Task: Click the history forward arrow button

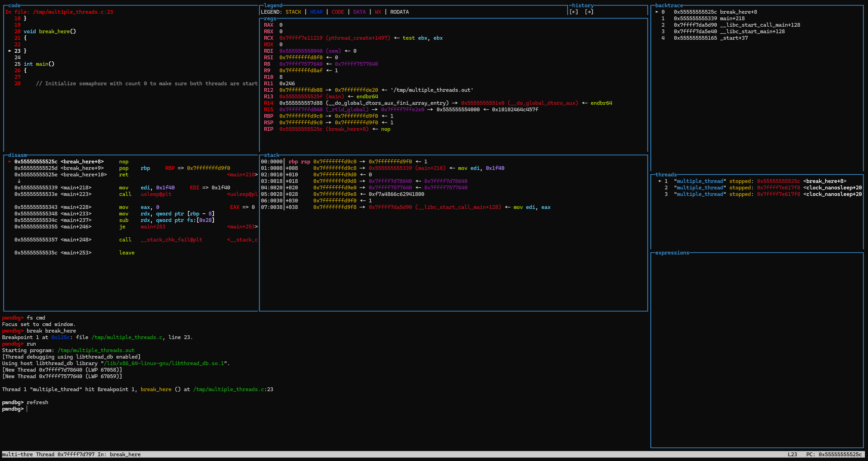Action: (x=589, y=12)
